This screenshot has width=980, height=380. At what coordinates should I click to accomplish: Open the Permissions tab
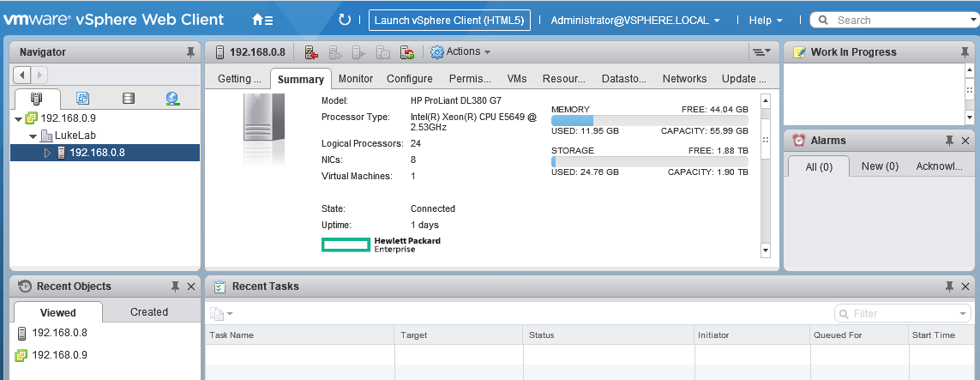(x=470, y=79)
